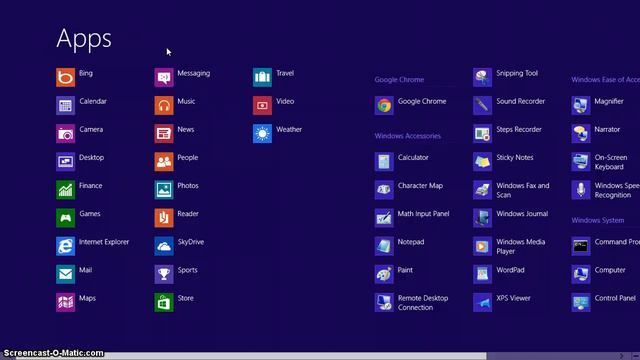Open the Store app icon
This screenshot has width=640, height=360.
coord(164,302)
